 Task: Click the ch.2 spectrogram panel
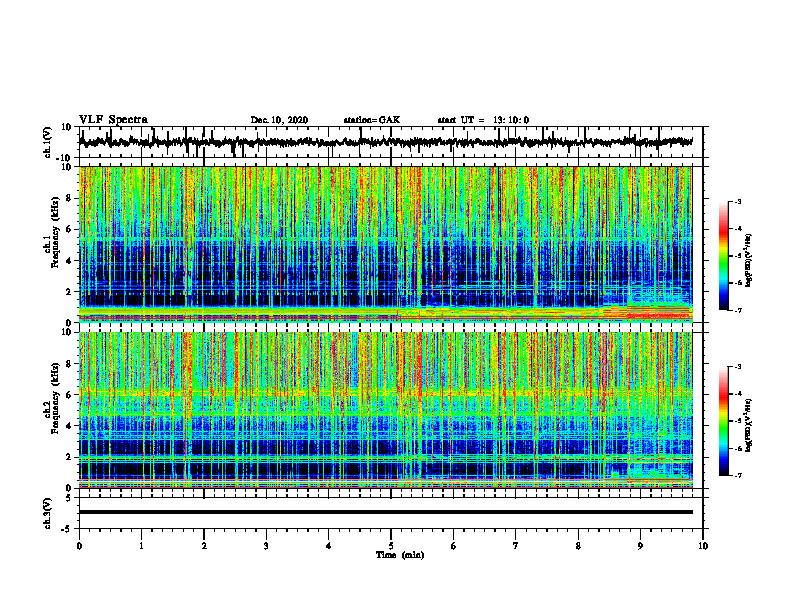coord(385,410)
